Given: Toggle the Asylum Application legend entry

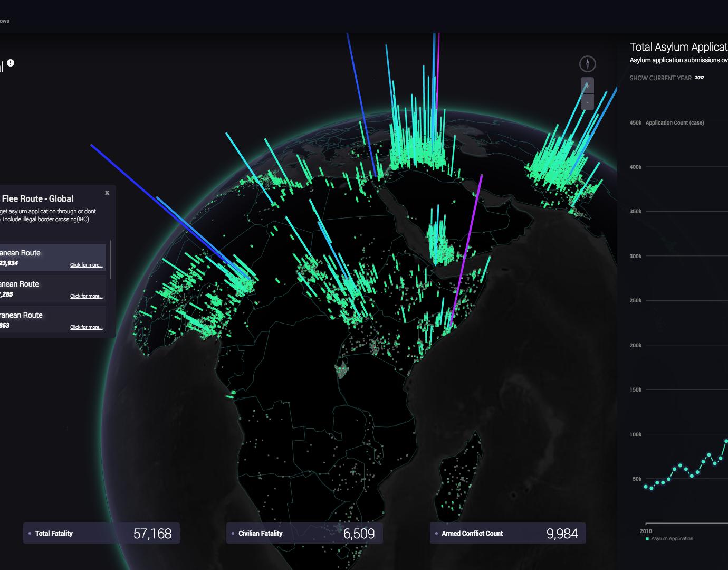Looking at the screenshot, I should [669, 539].
